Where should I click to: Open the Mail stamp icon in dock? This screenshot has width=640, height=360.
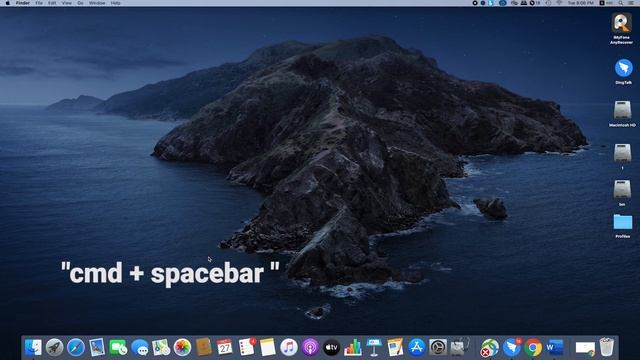[97, 348]
